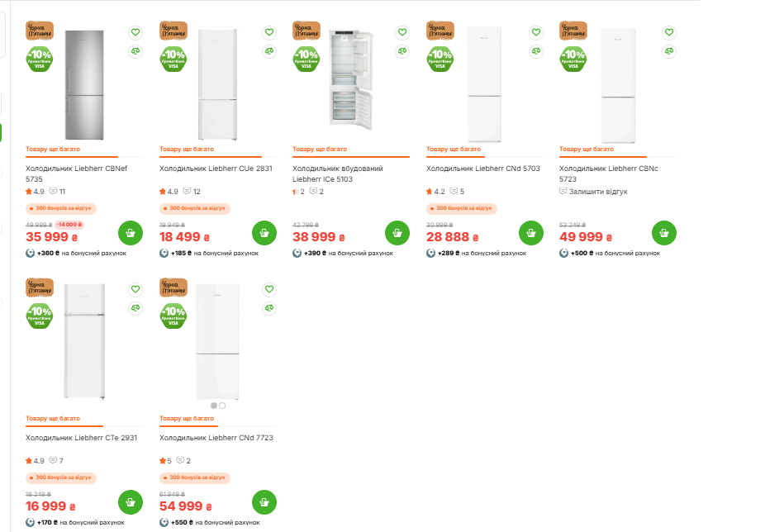Add Liebherr CUe 2831 to cart

point(264,232)
